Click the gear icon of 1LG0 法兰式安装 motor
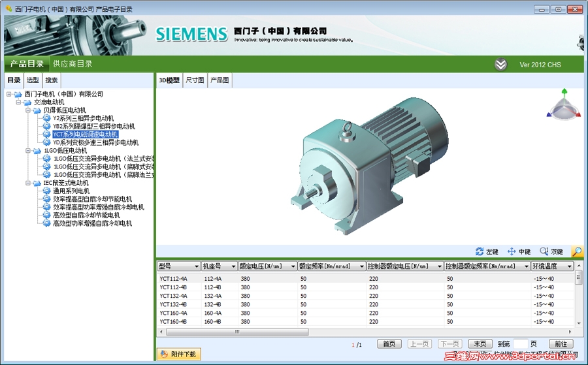This screenshot has width=588, height=365. pyautogui.click(x=46, y=159)
